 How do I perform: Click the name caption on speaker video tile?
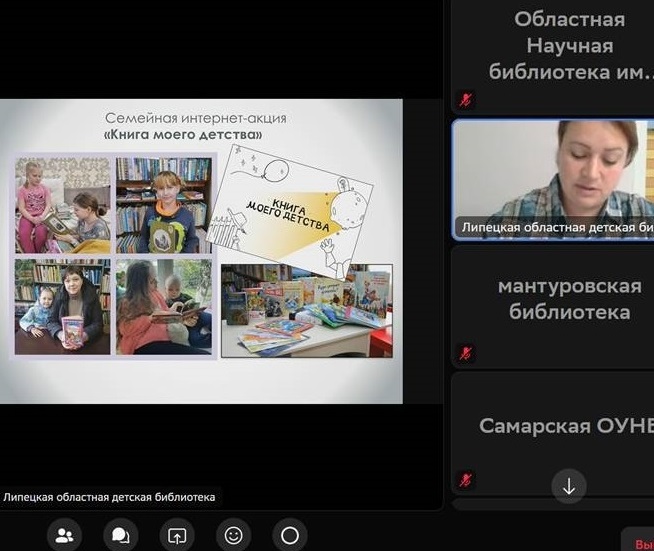tap(557, 228)
